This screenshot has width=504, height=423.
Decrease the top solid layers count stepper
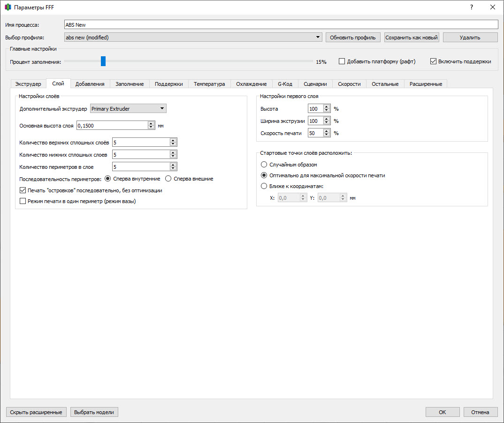click(x=173, y=144)
